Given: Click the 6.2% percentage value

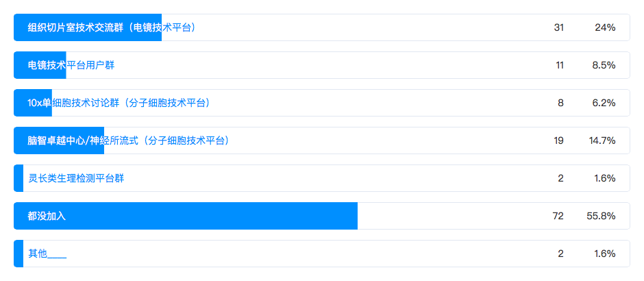Looking at the screenshot, I should tap(604, 103).
